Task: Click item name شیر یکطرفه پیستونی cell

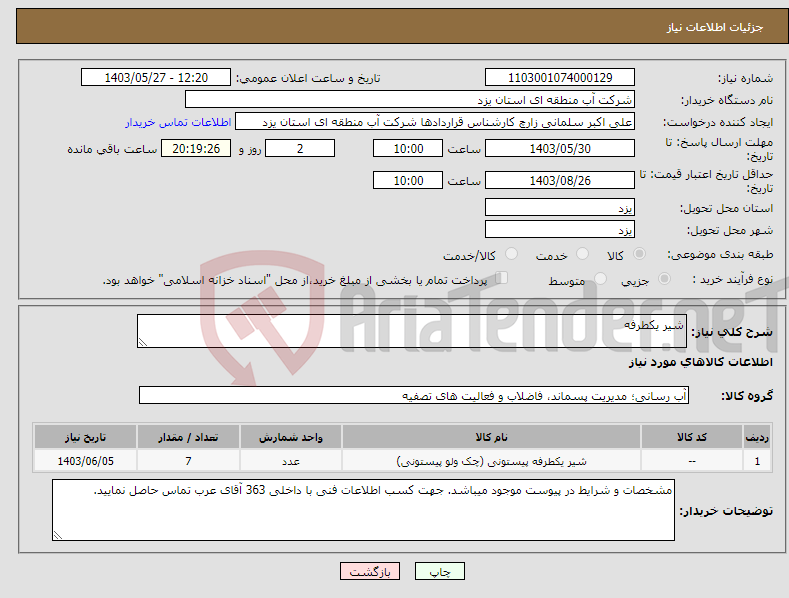Action: click(x=491, y=461)
